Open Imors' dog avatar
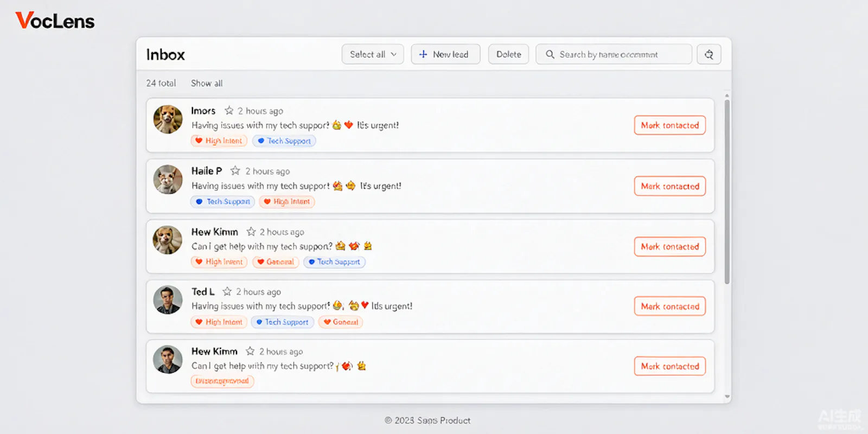Image resolution: width=868 pixels, height=434 pixels. point(168,119)
